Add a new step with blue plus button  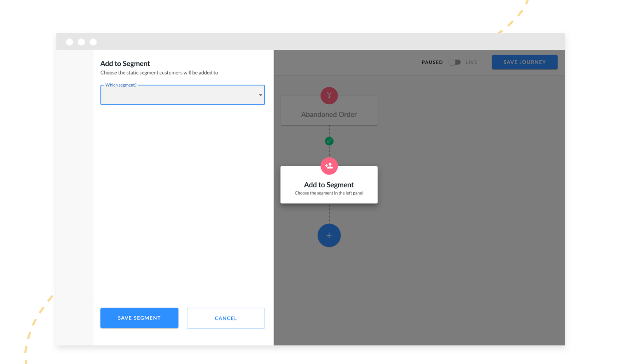tap(329, 235)
